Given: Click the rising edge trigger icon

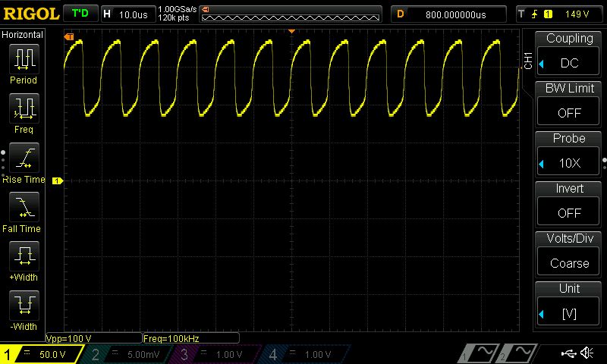Looking at the screenshot, I should (535, 14).
